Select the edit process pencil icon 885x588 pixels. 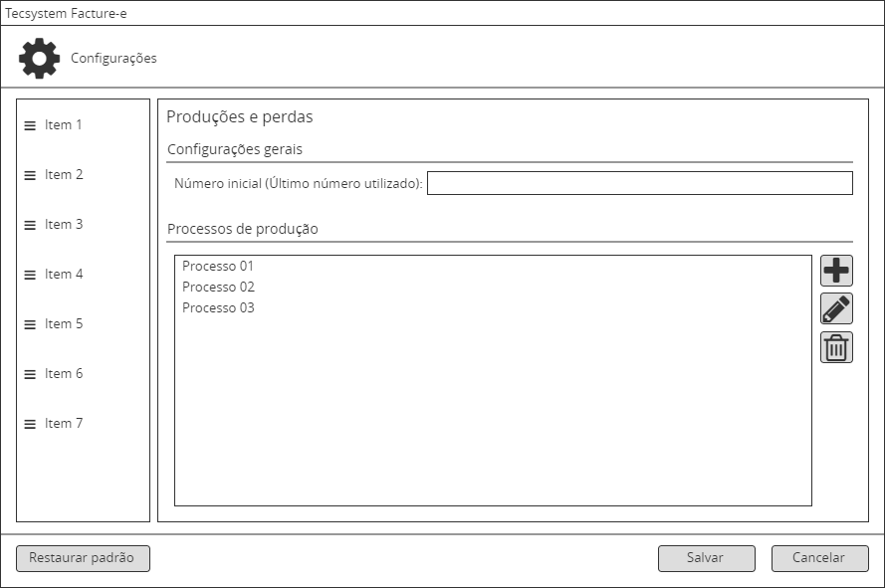click(x=835, y=308)
